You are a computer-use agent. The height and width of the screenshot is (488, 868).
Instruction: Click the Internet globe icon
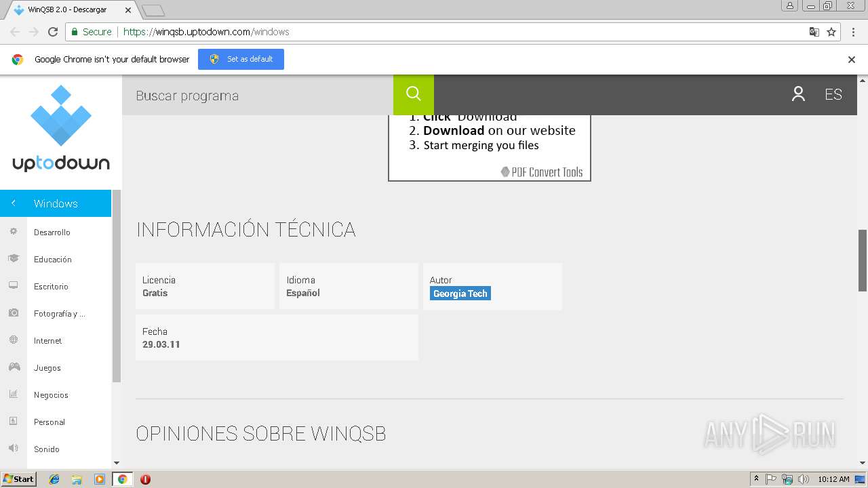click(x=13, y=340)
